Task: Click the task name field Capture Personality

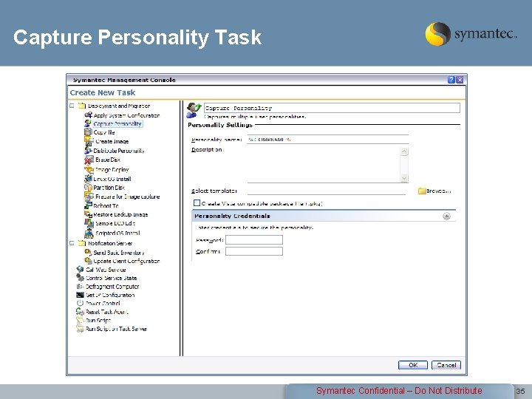Action: point(332,108)
